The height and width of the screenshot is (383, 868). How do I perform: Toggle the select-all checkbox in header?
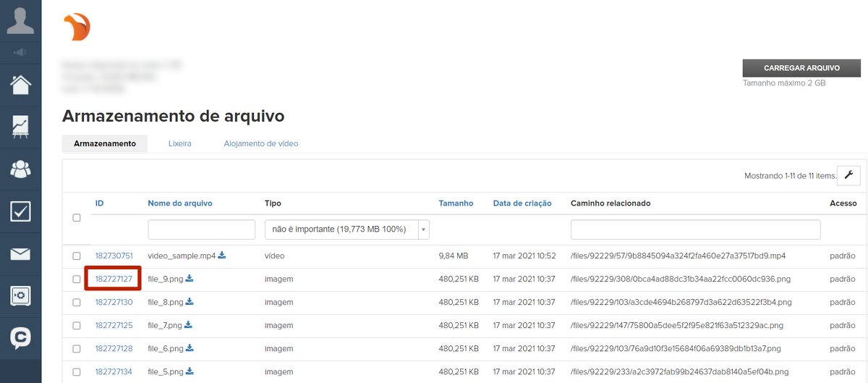point(77,217)
